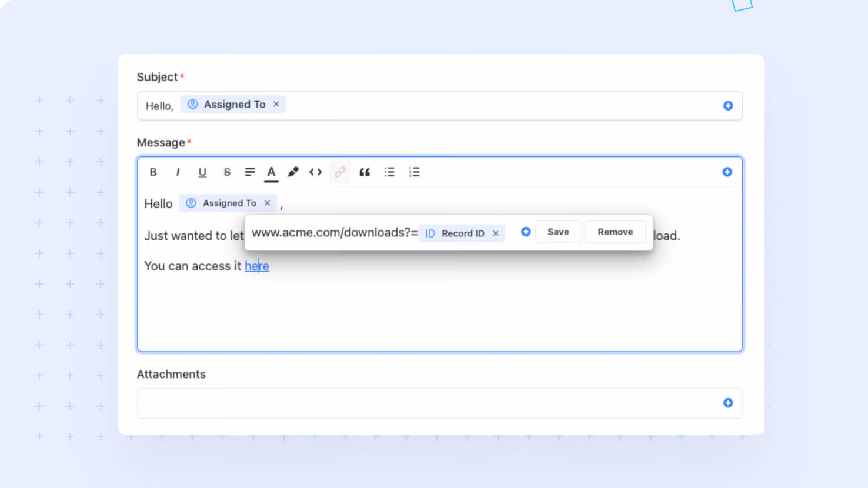Screen dimensions: 868x488
Task: Open text alignment options
Action: [250, 172]
